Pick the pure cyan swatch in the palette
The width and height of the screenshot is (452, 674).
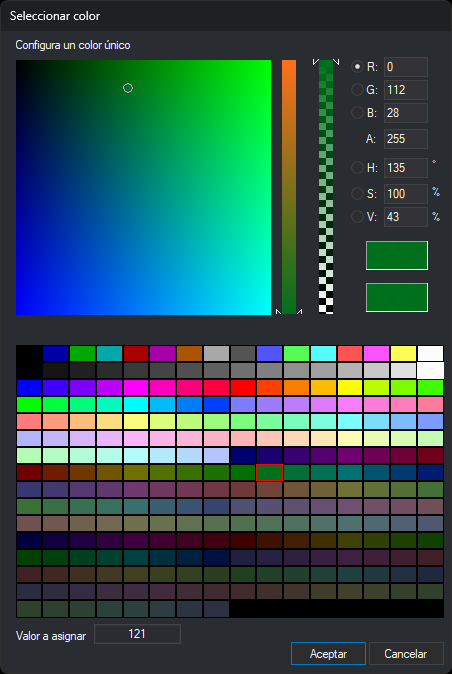coord(136,404)
